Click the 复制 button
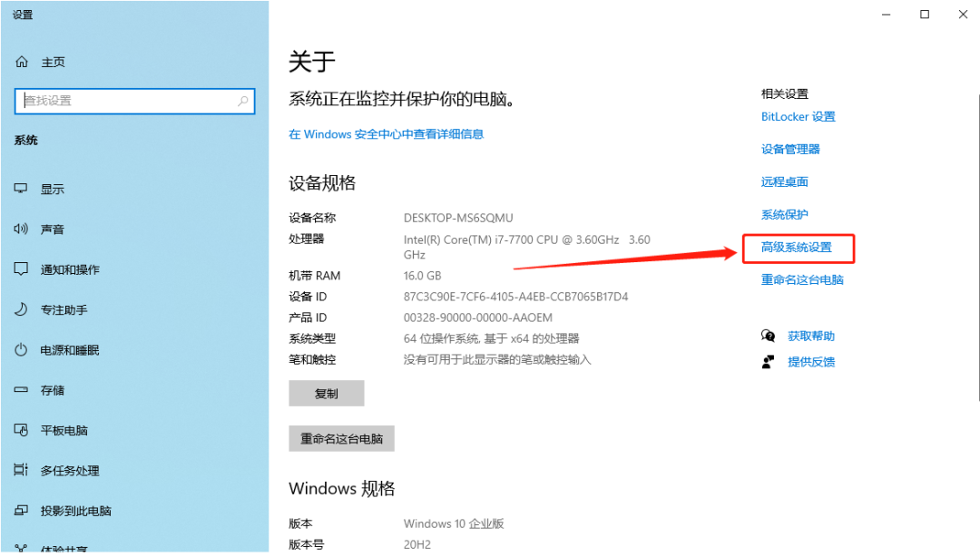Viewport: 980px width, 557px height. pos(327,393)
